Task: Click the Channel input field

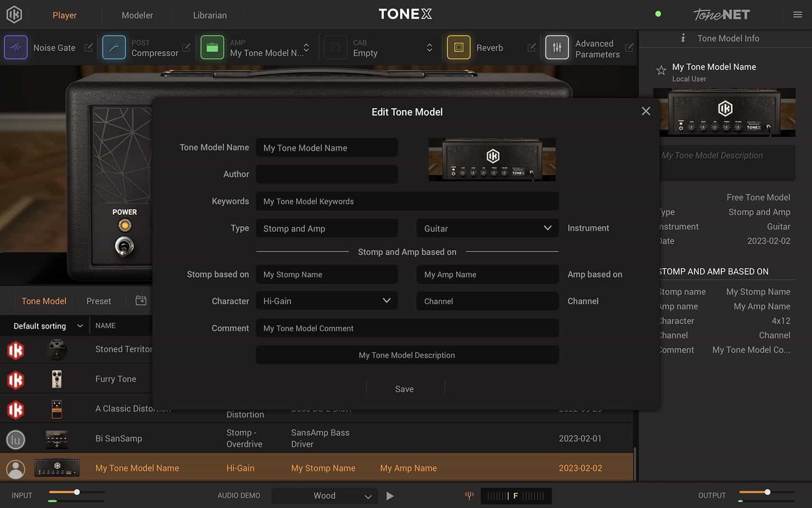Action: tap(488, 301)
